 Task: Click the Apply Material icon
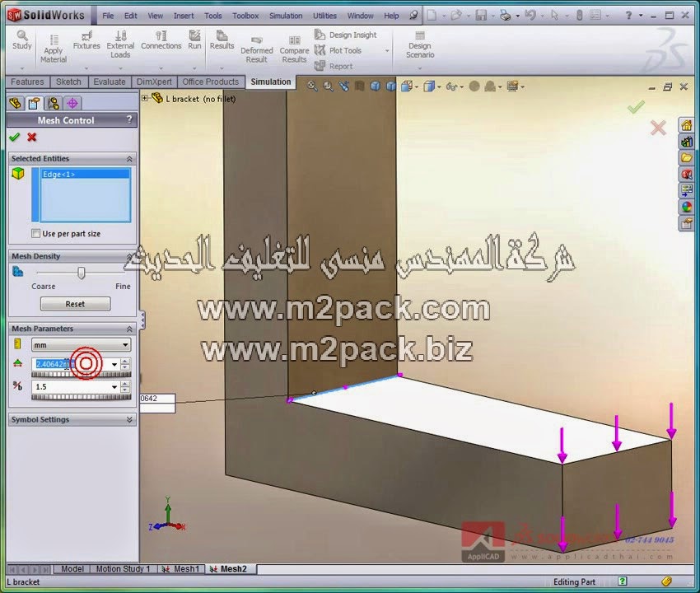click(54, 40)
